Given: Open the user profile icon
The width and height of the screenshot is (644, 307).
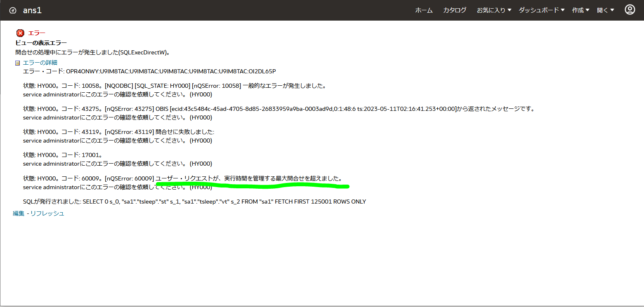Looking at the screenshot, I should (x=630, y=10).
